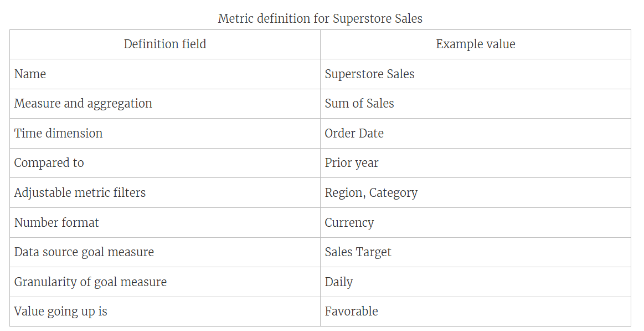Click the 'Example value' column header
Viewport: 644px width, 331px height.
(475, 44)
